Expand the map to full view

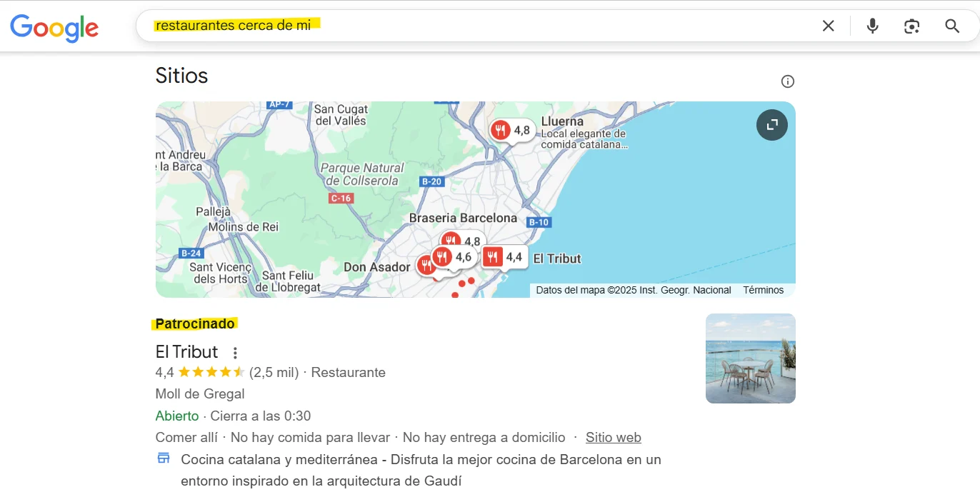[x=772, y=126]
